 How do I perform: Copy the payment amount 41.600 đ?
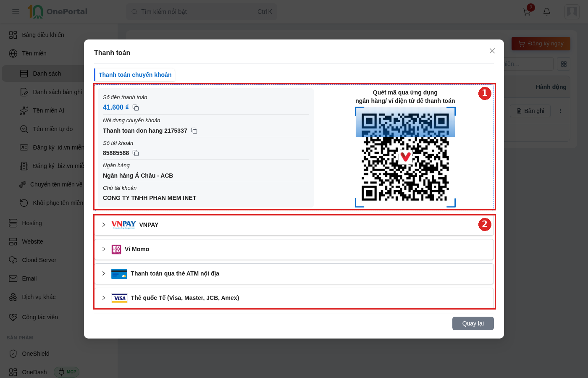pyautogui.click(x=136, y=108)
